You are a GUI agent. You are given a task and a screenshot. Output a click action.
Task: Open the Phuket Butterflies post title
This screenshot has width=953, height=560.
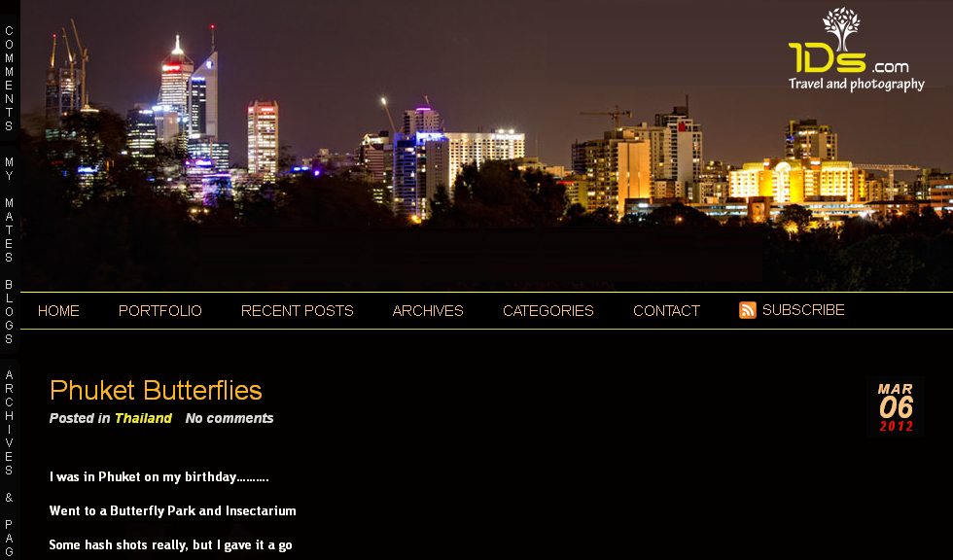156,390
